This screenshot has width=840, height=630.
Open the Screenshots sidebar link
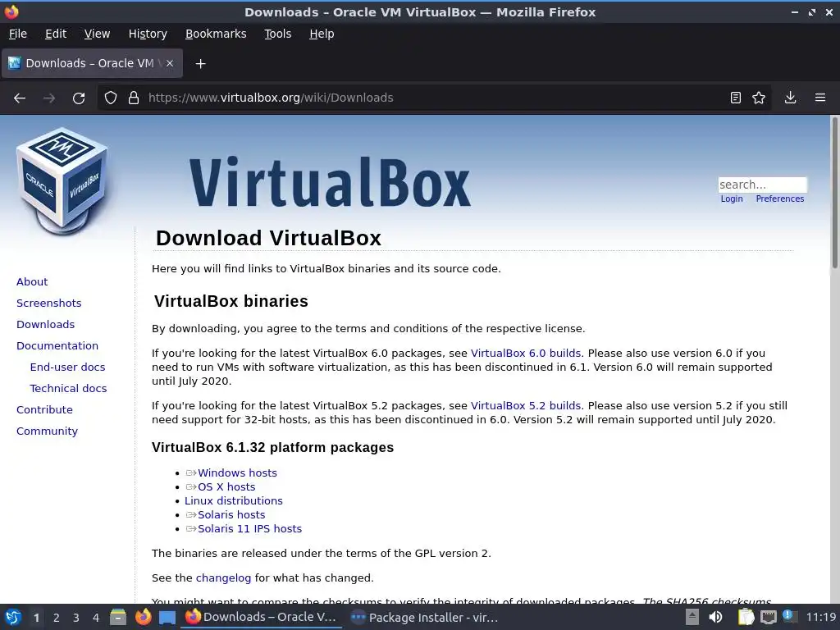[48, 304]
